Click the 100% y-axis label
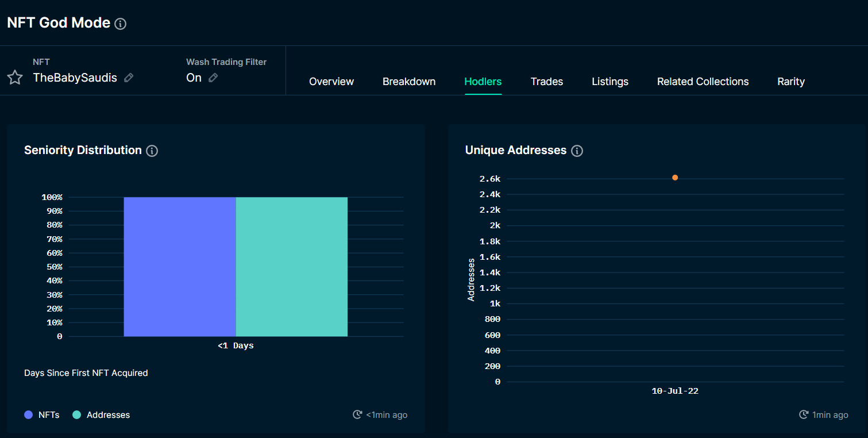 click(52, 197)
